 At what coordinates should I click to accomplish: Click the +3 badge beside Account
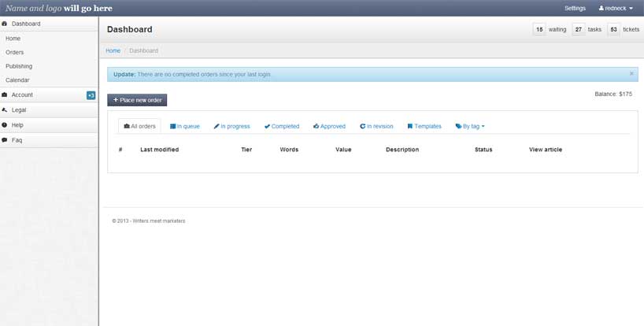(91, 95)
